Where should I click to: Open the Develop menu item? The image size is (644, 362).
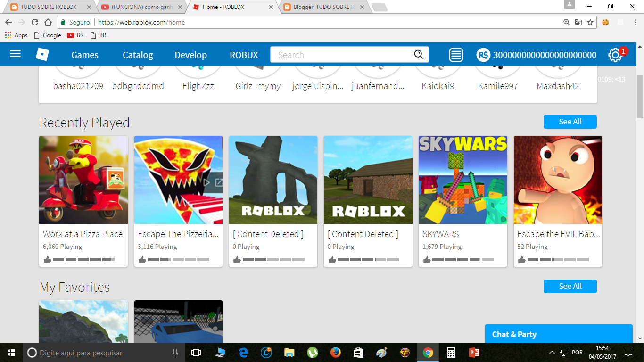pyautogui.click(x=191, y=55)
